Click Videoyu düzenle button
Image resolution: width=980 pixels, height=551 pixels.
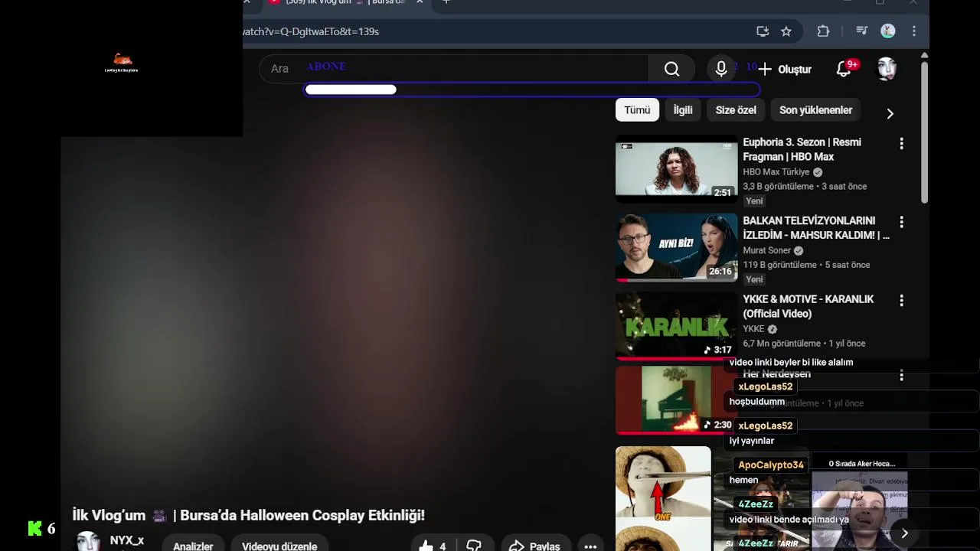click(279, 546)
